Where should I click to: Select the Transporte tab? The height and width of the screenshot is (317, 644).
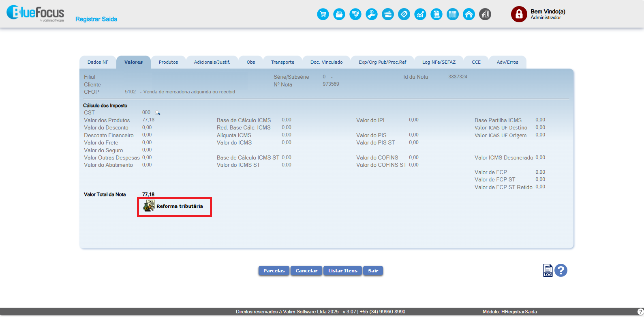point(282,62)
